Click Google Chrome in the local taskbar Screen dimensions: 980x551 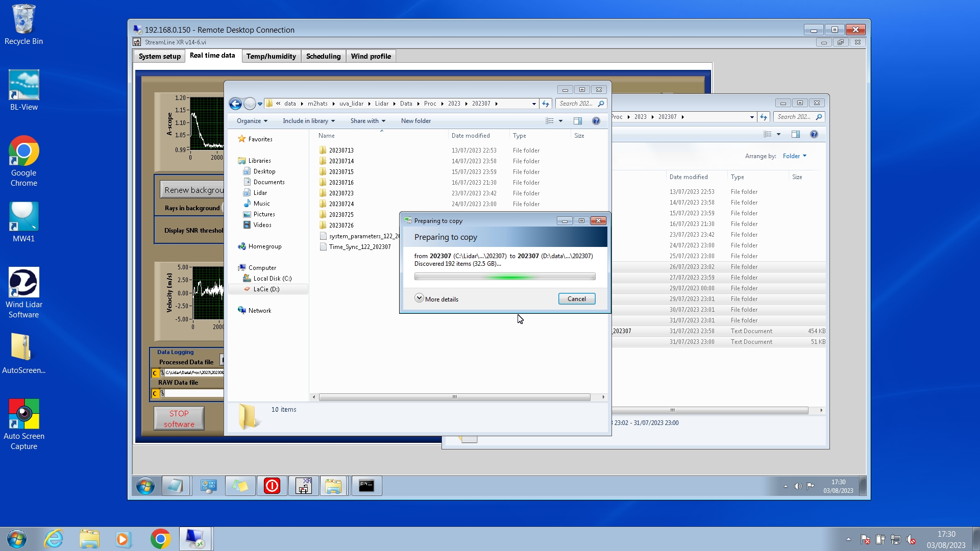pyautogui.click(x=160, y=539)
